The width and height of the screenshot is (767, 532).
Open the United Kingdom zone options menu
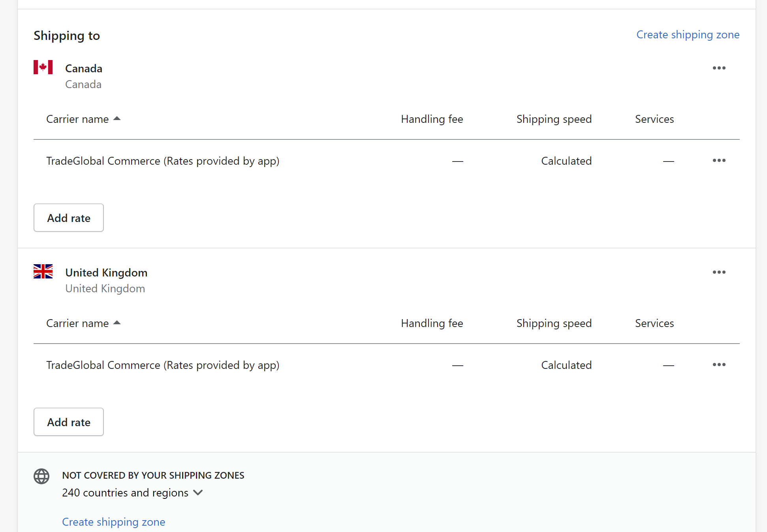(x=719, y=272)
